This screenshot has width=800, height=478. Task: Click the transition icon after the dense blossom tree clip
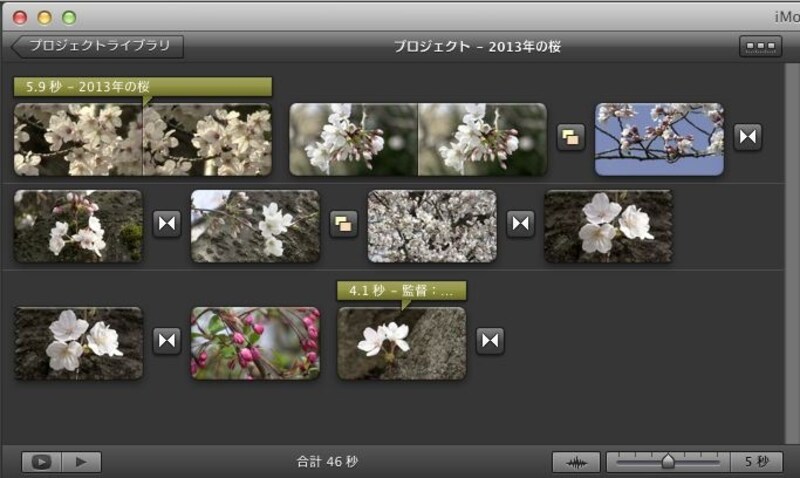[x=520, y=224]
